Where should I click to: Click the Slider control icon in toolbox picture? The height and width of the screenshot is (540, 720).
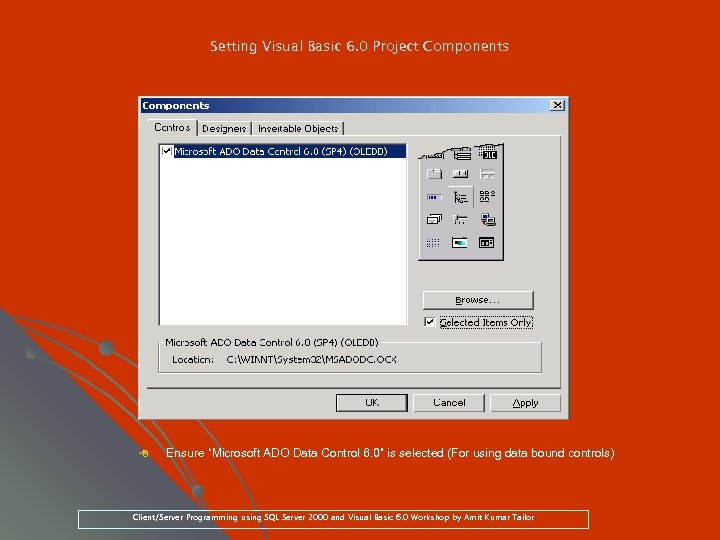point(460,219)
